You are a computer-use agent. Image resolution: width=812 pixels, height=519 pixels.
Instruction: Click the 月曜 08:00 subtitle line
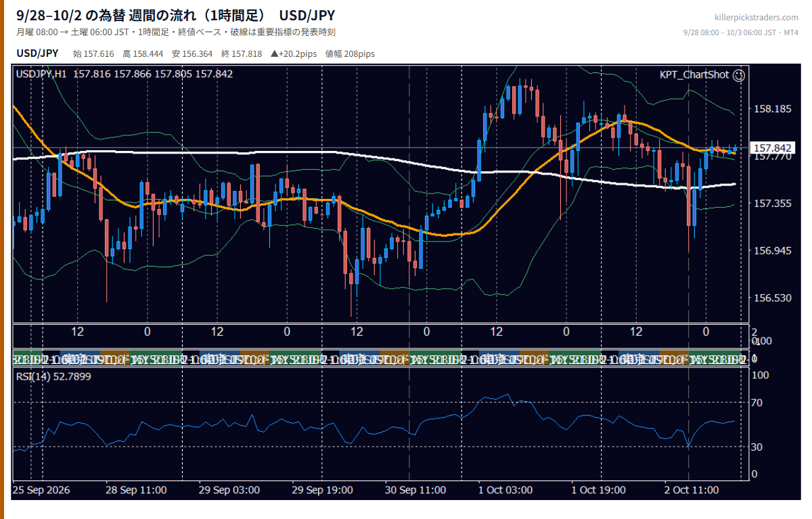(x=176, y=32)
